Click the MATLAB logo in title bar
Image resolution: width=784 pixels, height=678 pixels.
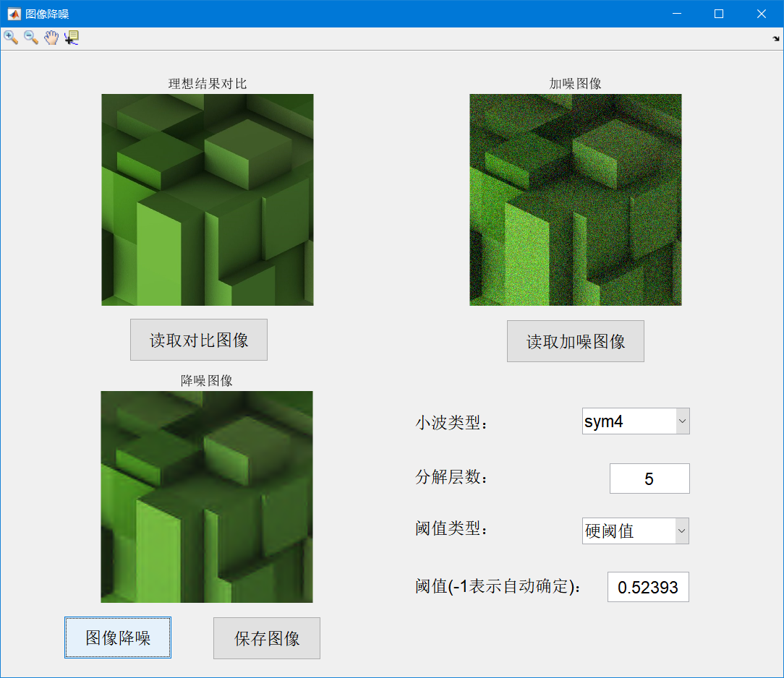pos(14,14)
